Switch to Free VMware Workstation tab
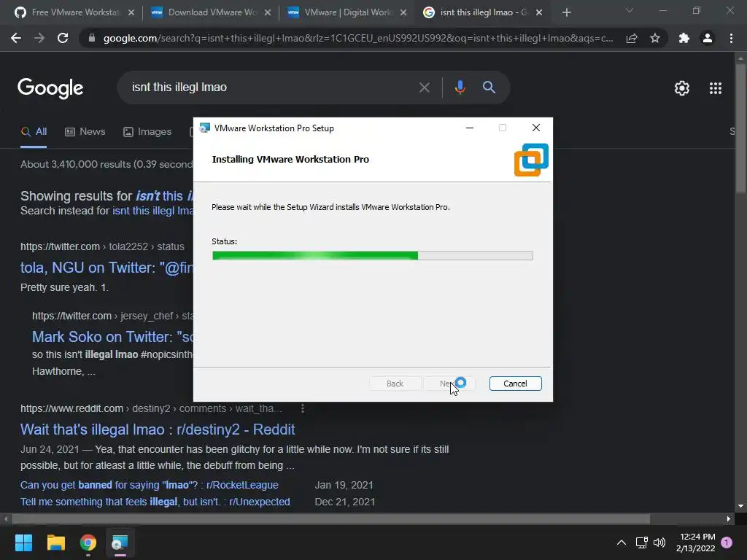Screen dimensions: 747x560 (x=74, y=12)
